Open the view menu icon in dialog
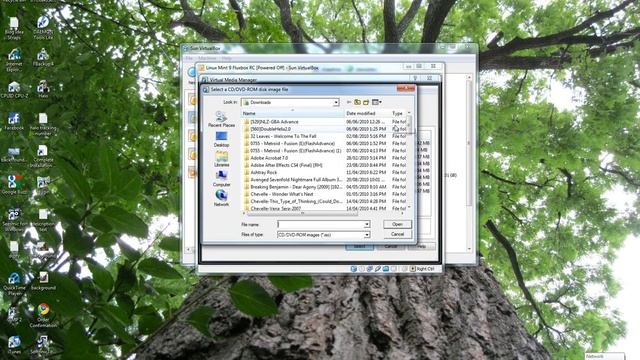Image resolution: width=640 pixels, height=360 pixels. point(376,102)
